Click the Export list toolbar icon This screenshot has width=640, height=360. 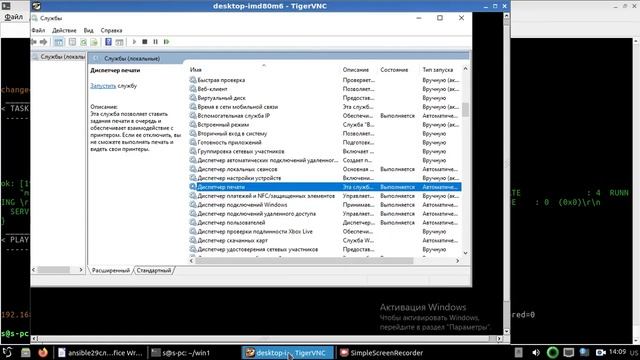coord(94,42)
